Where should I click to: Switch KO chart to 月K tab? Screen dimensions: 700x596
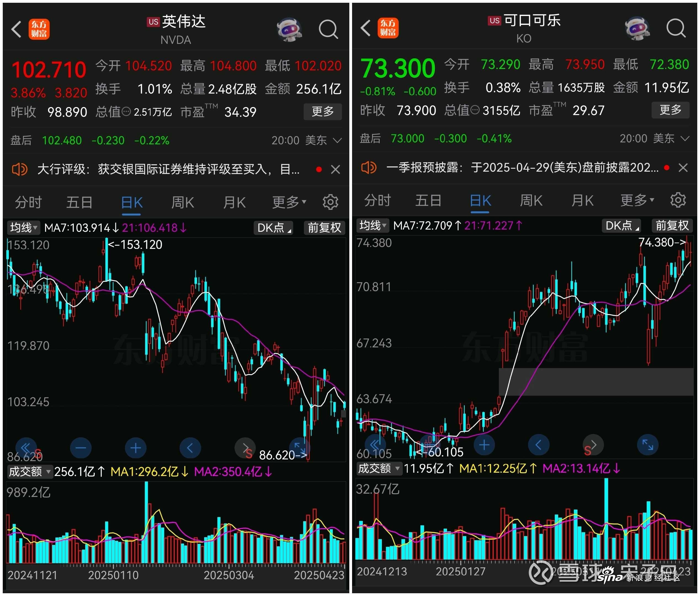582,200
